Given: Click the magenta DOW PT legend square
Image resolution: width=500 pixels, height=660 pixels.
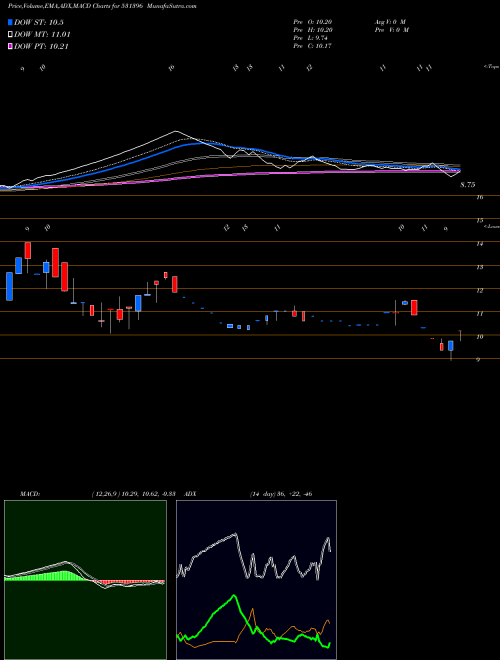Looking at the screenshot, I should click(x=11, y=46).
